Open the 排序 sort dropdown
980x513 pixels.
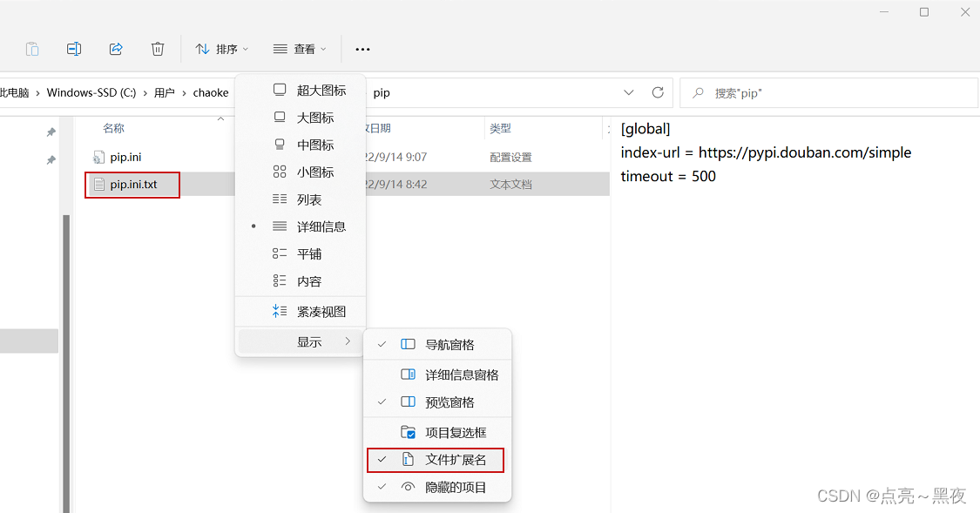click(x=222, y=49)
